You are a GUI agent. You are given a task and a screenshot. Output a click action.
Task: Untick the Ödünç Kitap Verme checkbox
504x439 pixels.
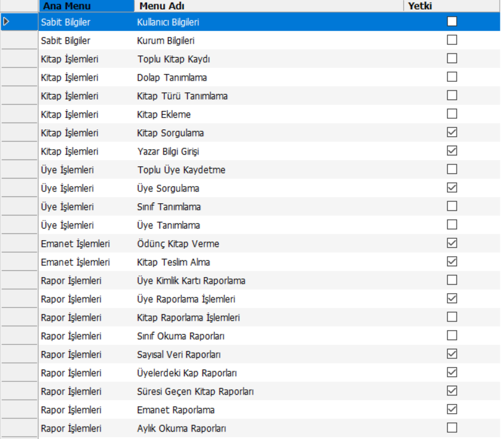pos(452,243)
